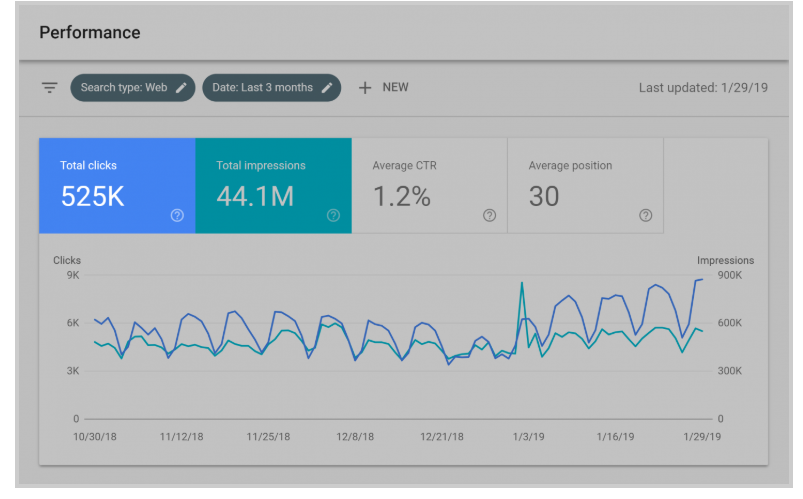Click the 900K impressions axis tick
This screenshot has height=499, width=803.
729,275
